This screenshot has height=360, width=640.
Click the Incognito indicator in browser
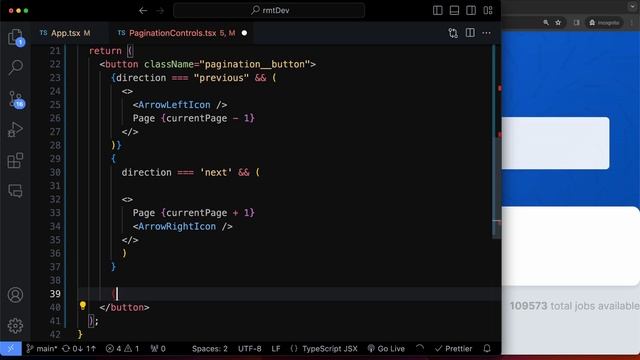pos(604,22)
